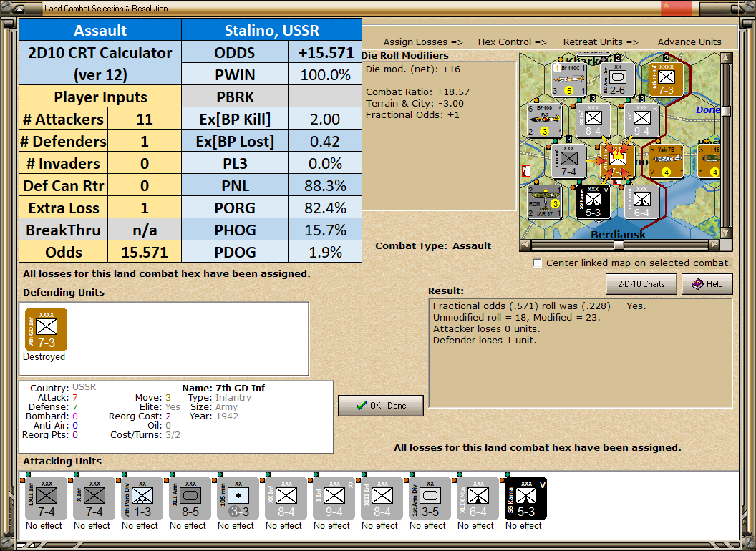Click the Ex[BP Kill] value 2.00
Image resolution: width=756 pixels, height=551 pixels.
click(326, 119)
